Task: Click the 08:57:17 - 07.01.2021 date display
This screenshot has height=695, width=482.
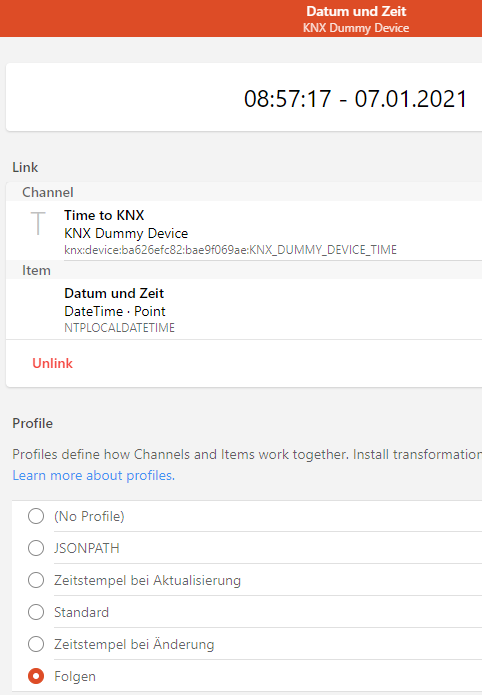Action: pos(356,98)
